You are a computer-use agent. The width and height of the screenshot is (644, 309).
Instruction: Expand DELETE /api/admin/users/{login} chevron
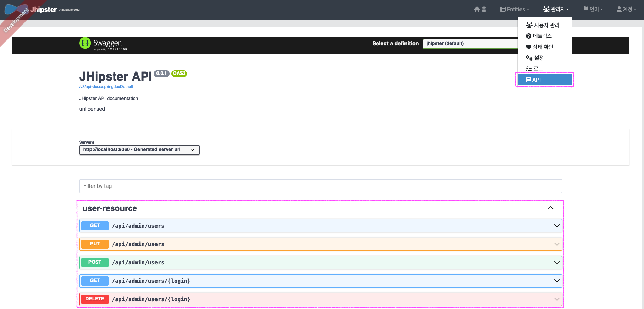557,299
